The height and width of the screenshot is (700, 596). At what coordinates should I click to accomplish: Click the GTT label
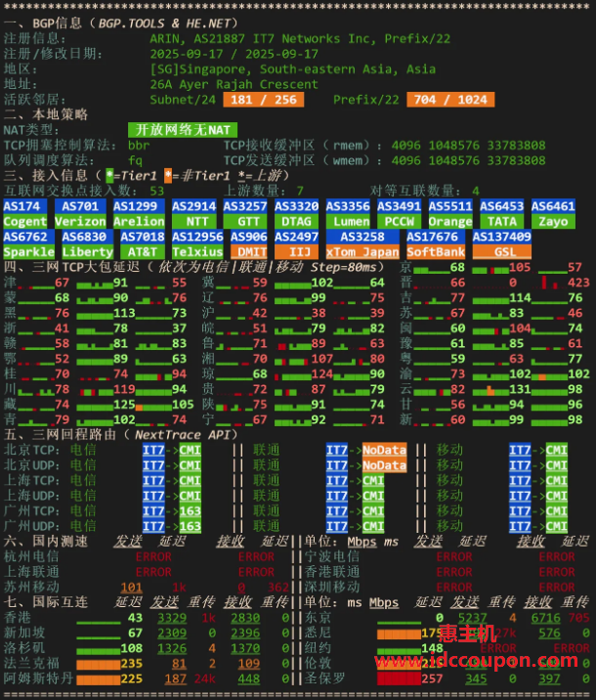click(x=245, y=221)
